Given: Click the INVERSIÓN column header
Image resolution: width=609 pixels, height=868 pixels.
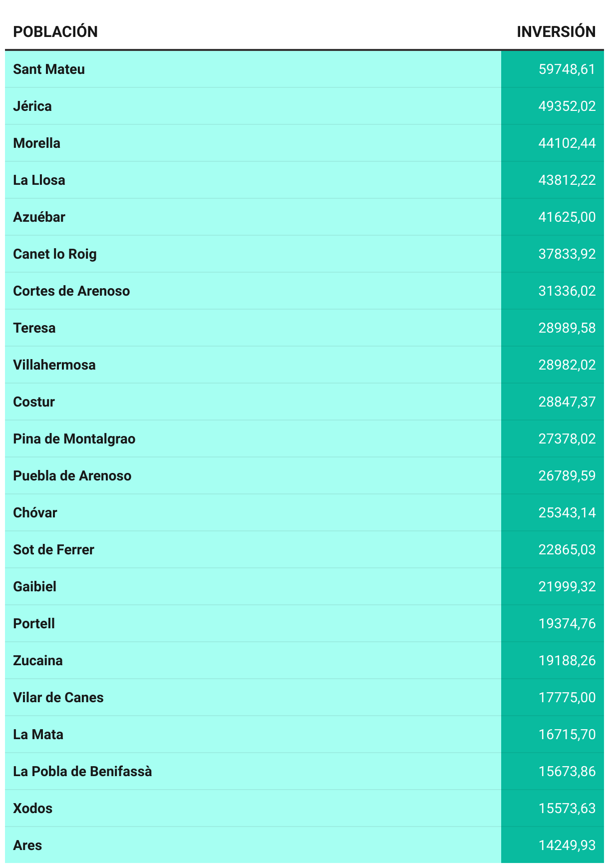Looking at the screenshot, I should 556,31.
